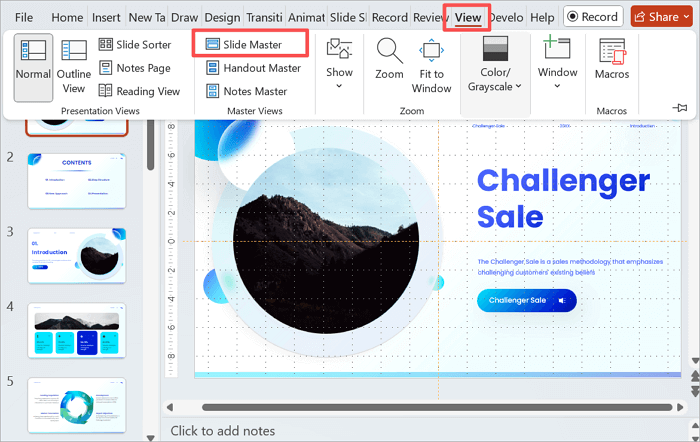The image size is (700, 442).
Task: Open the Record tab
Action: click(390, 17)
